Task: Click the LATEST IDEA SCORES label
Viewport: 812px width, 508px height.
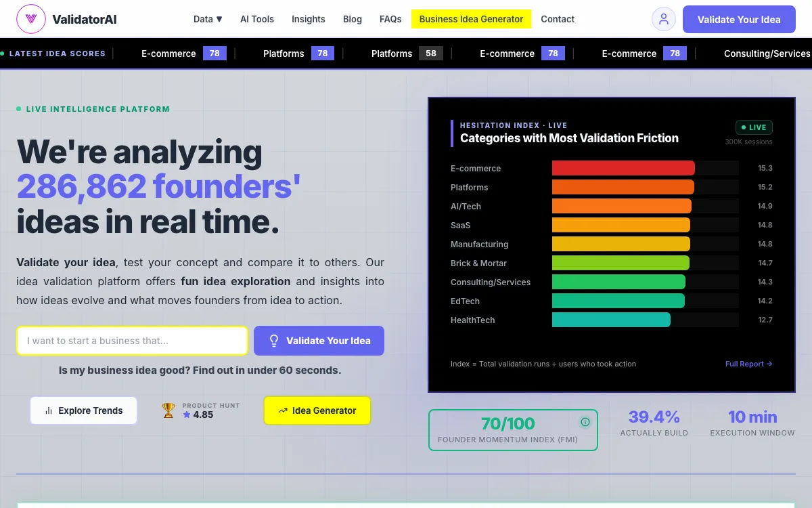Action: (x=57, y=54)
